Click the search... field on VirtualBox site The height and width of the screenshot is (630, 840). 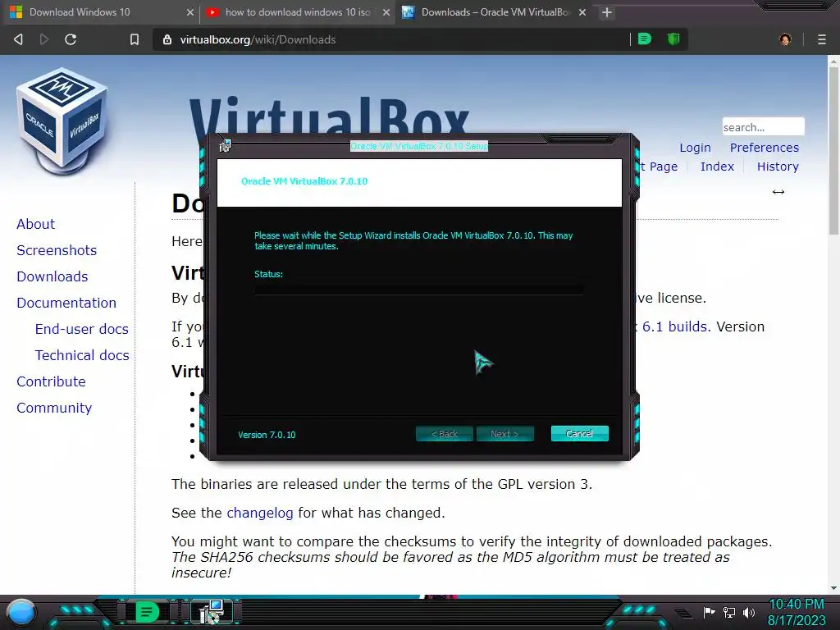[x=763, y=127]
